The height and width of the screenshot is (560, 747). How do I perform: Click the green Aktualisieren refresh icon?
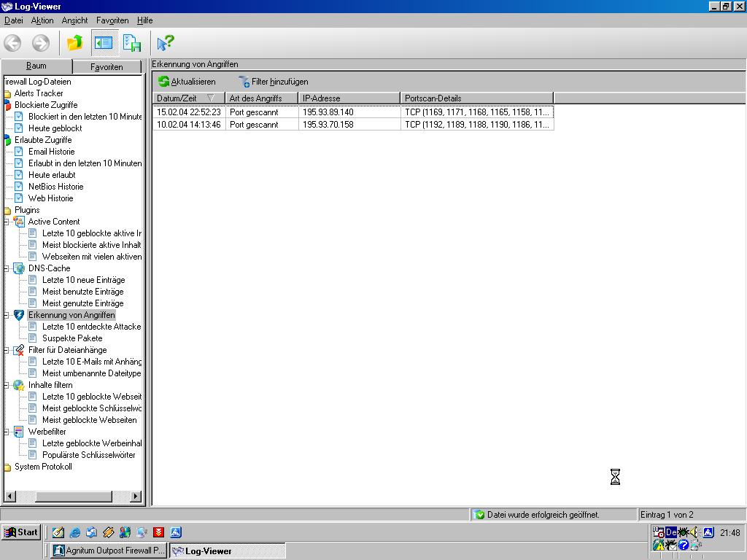pyautogui.click(x=164, y=82)
